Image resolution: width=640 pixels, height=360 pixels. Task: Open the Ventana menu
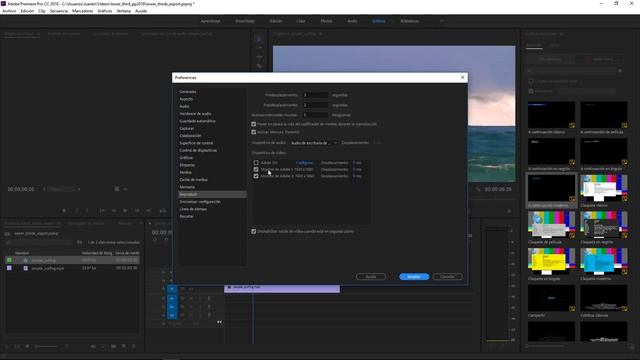point(124,11)
